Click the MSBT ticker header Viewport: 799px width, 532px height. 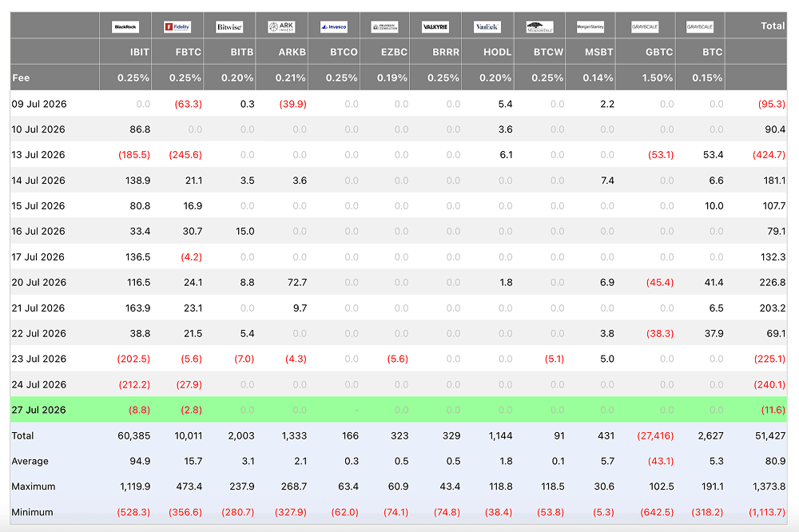(x=598, y=52)
